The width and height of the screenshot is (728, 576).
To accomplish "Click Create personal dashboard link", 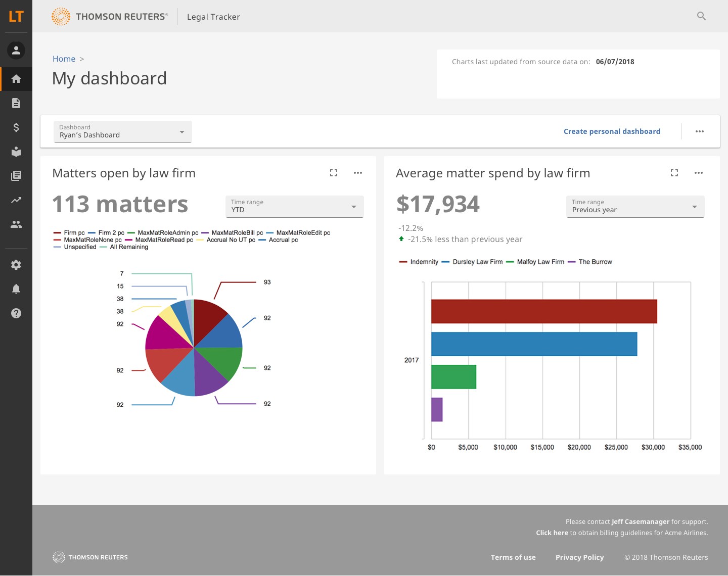I will pos(612,131).
